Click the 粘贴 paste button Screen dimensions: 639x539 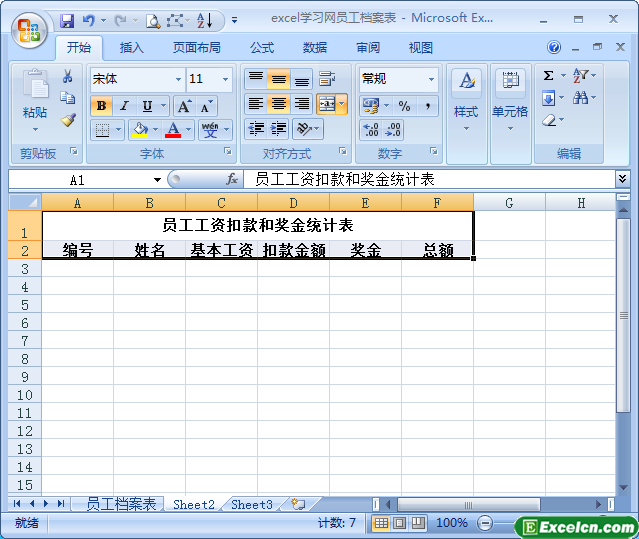[x=35, y=100]
